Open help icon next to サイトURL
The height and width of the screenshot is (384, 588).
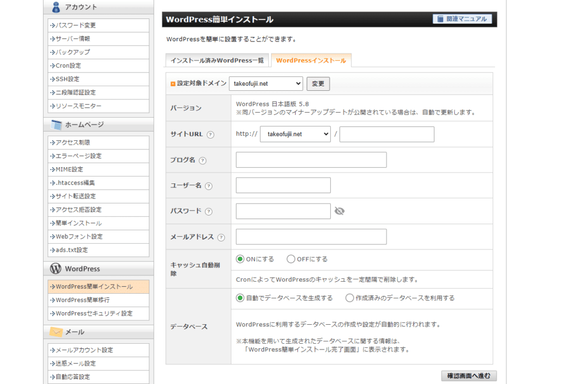pos(211,135)
